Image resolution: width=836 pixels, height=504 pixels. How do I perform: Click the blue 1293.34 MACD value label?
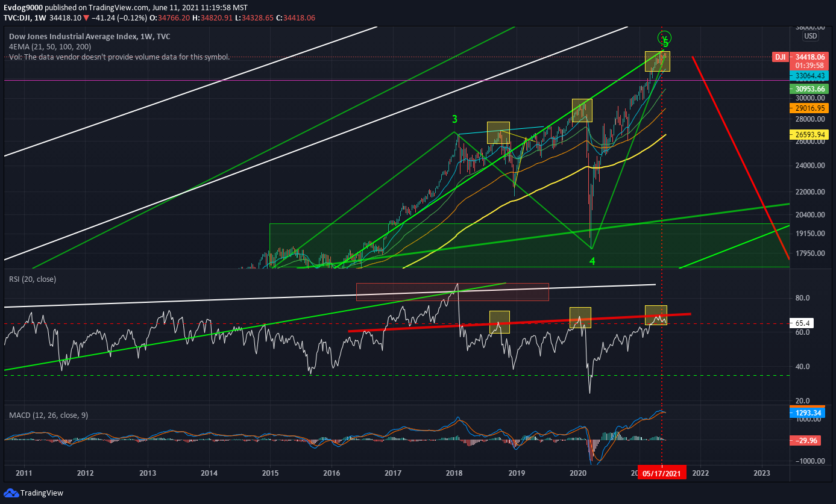(x=809, y=414)
